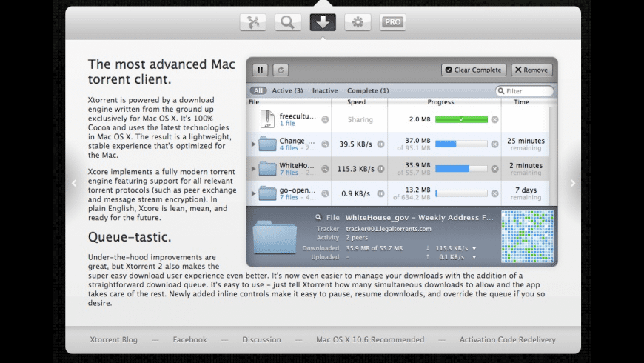
Task: Go to next slide with right arrow
Action: coord(572,183)
